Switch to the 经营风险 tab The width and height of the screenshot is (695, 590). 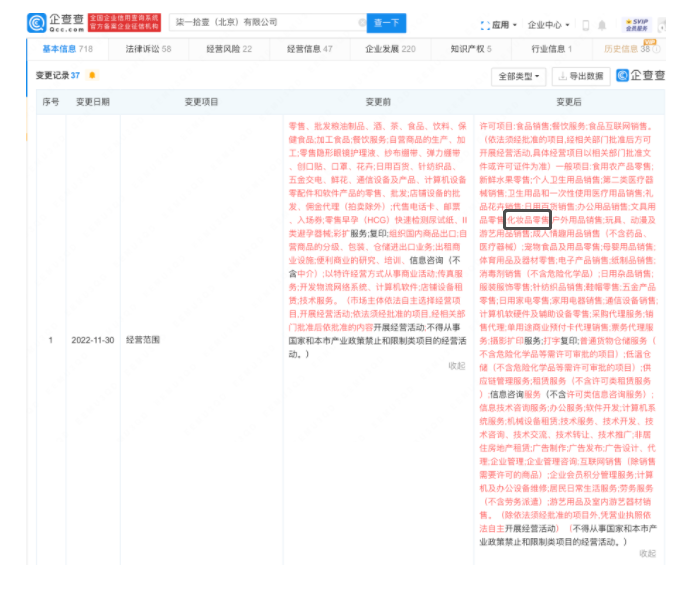click(x=229, y=49)
